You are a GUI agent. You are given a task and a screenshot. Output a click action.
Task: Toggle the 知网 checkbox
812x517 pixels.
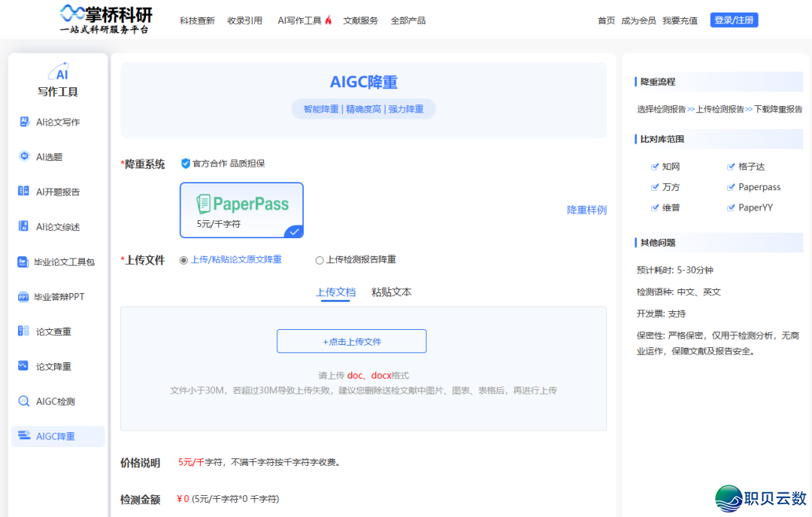pos(655,167)
